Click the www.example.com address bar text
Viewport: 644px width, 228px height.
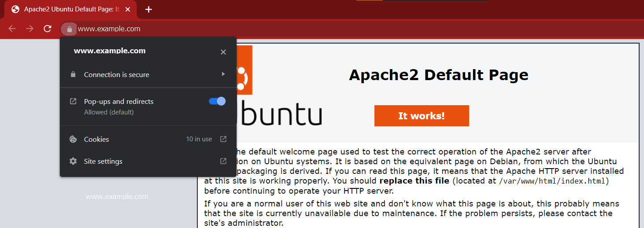coord(109,29)
